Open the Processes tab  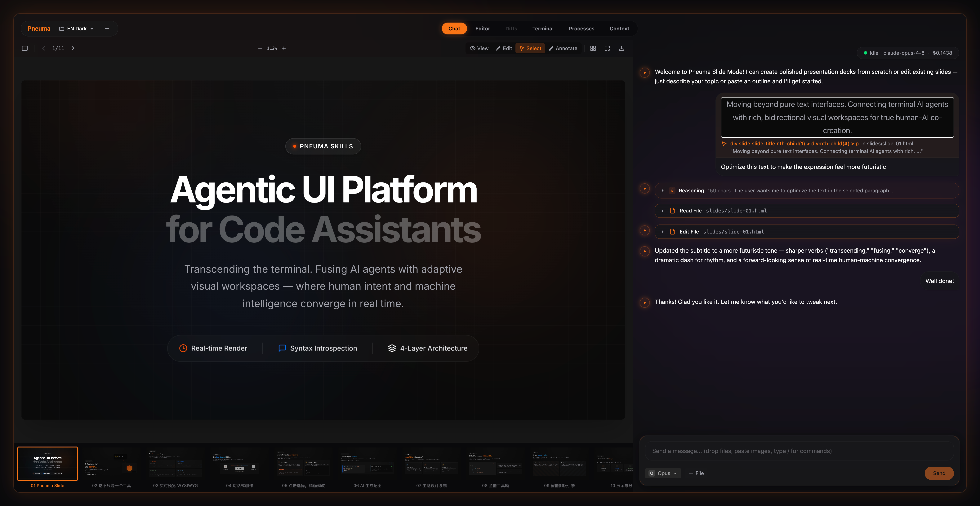coord(581,28)
